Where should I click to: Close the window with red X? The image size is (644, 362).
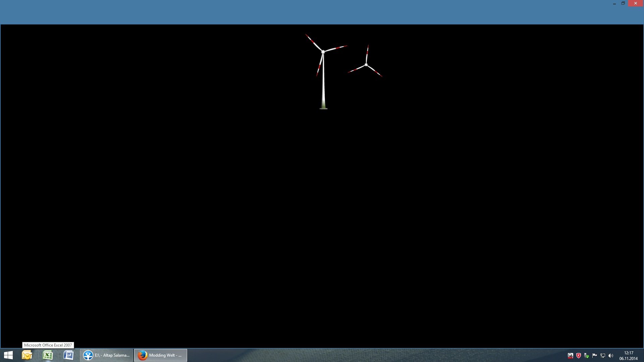[635, 3]
